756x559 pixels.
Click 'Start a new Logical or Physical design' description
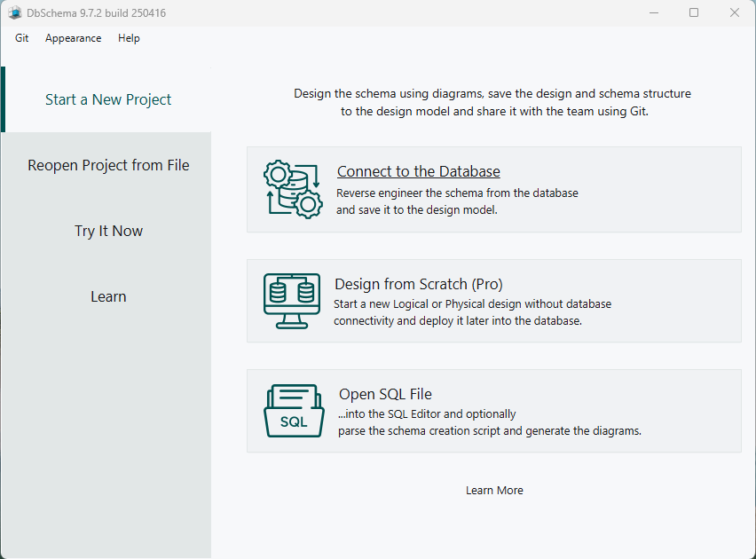pyautogui.click(x=472, y=303)
